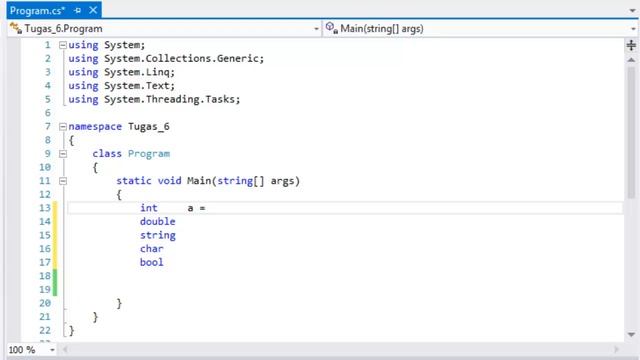Collapse the namespace Tugas_6 block
The height and width of the screenshot is (360, 640).
(x=63, y=127)
